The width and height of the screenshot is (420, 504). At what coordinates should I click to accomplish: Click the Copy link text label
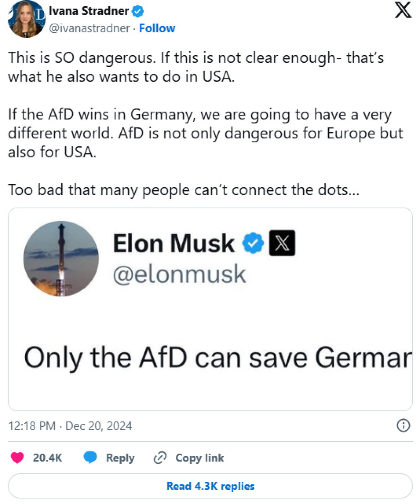(x=199, y=458)
